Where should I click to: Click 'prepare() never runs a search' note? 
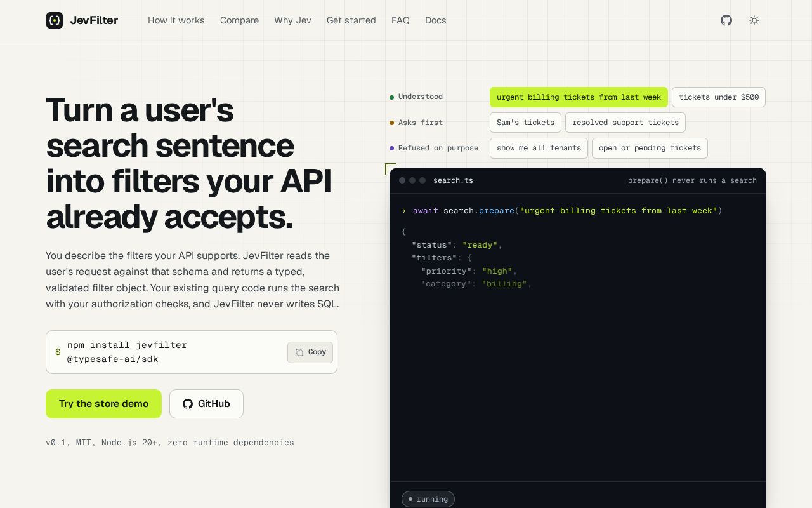pos(692,180)
